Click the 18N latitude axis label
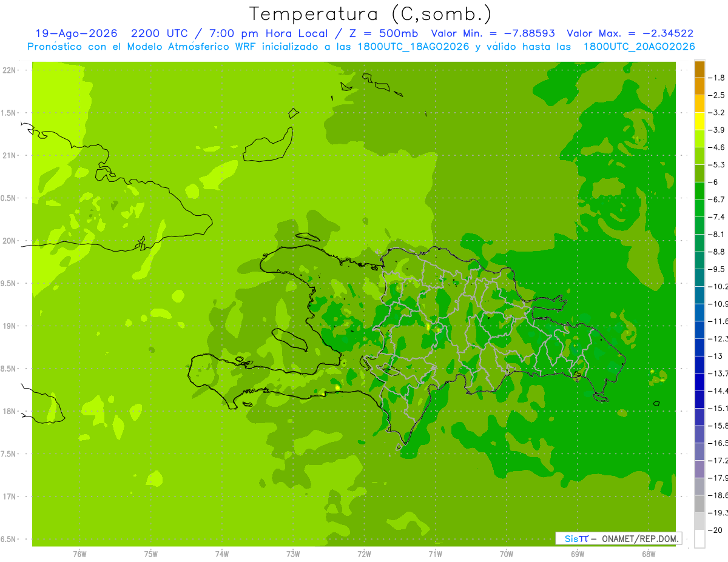This screenshot has width=728, height=562. 9,411
